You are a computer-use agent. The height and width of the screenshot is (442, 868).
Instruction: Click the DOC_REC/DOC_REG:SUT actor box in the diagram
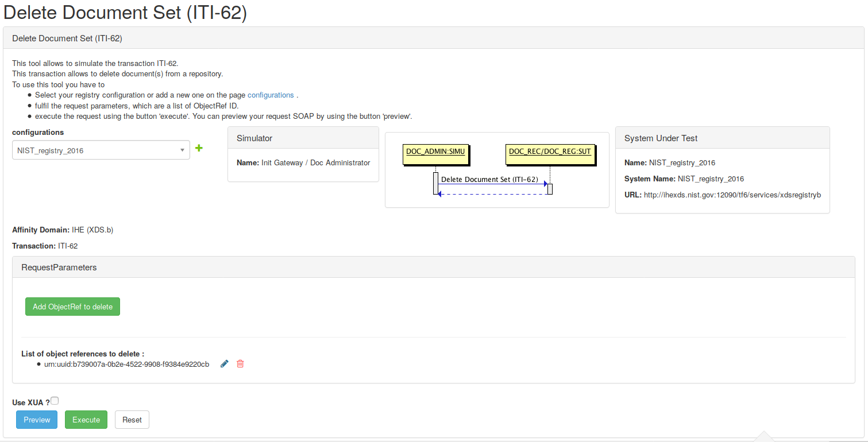tap(550, 152)
